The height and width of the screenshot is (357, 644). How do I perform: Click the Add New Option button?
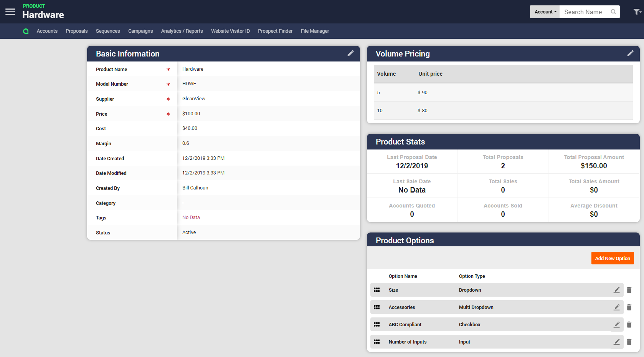(x=613, y=258)
